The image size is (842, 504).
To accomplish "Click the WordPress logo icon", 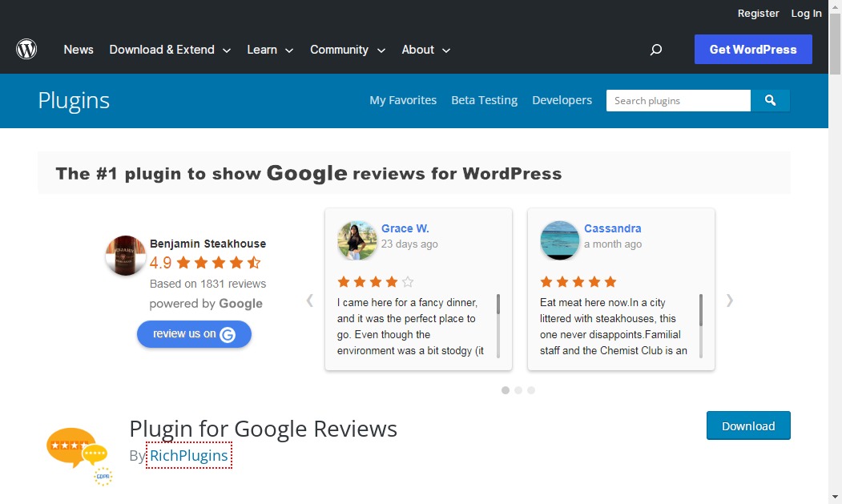I will tap(26, 49).
